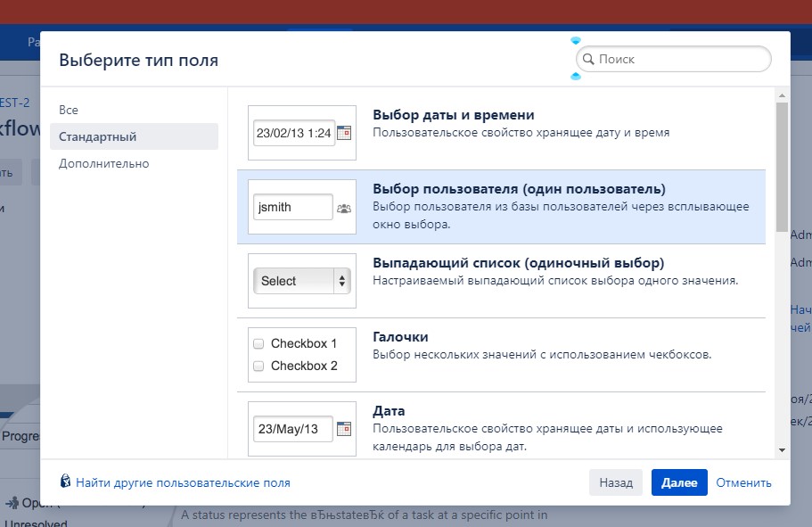Click the 23/May/13 date preview input
Image resolution: width=812 pixels, height=527 pixels.
point(292,429)
